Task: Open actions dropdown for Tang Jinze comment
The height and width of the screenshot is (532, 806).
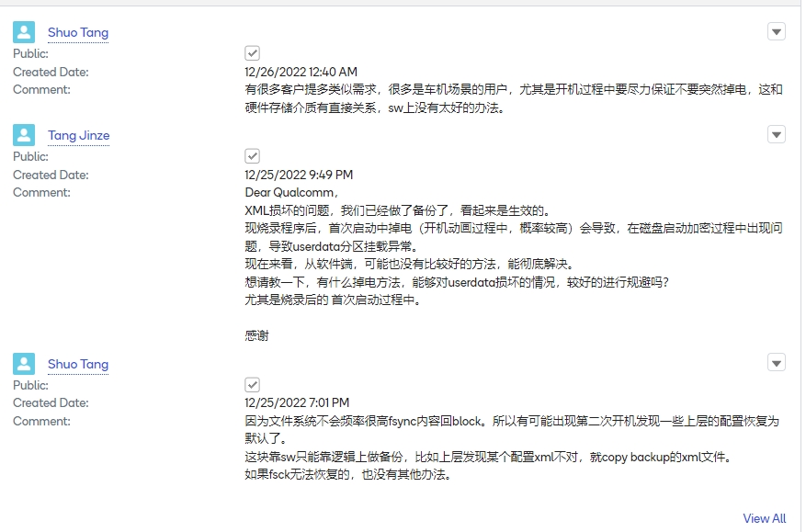Action: [x=777, y=135]
